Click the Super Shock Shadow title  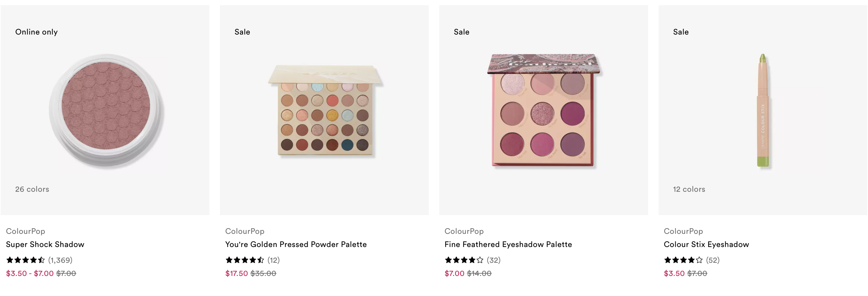click(45, 244)
